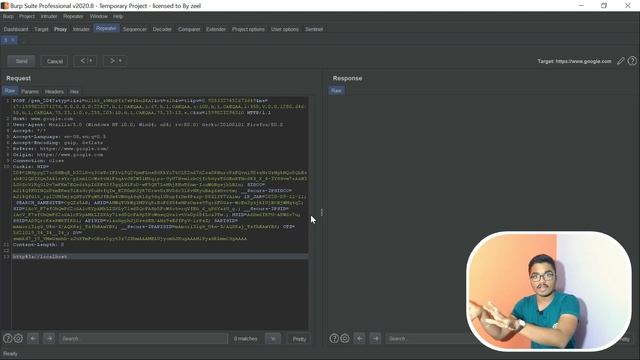Viewport: 640px width, 360px height.
Task: Click inside the request body line 13
Action: (x=160, y=257)
